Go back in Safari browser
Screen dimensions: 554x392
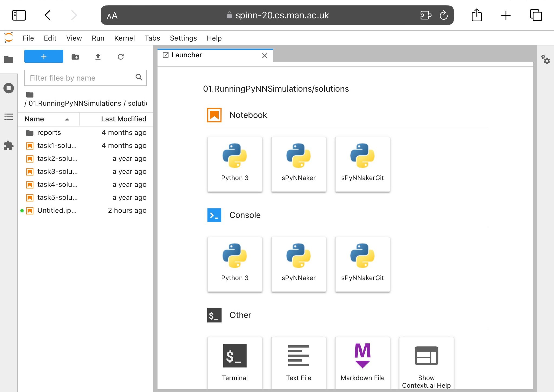[x=48, y=15]
